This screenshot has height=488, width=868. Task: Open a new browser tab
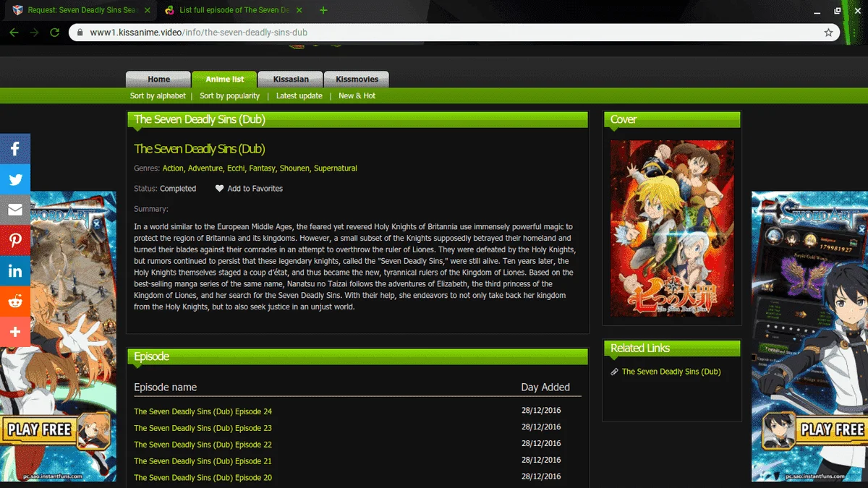click(x=323, y=10)
